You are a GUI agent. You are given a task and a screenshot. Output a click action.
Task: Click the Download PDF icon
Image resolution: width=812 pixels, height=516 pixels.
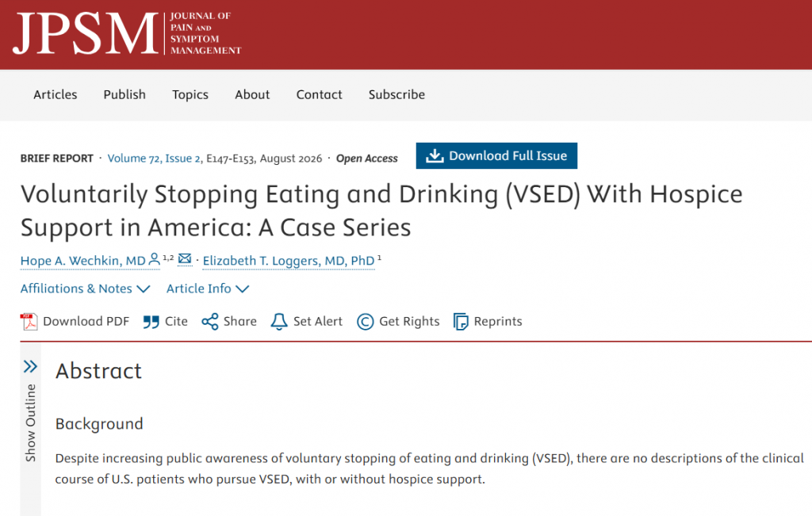tap(29, 321)
